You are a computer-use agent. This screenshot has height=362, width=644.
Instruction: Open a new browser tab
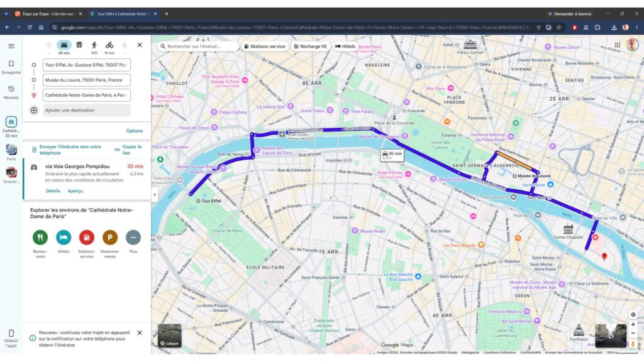coord(166,14)
